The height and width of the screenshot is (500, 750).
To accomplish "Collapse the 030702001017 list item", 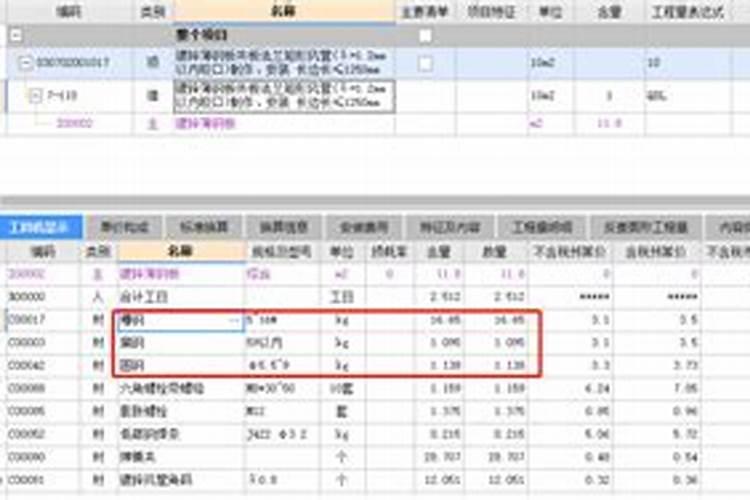I will 25,62.
